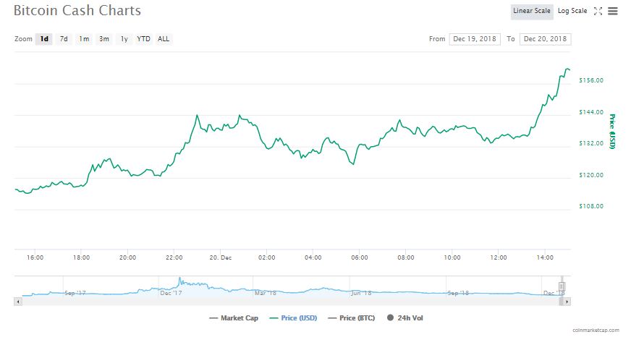Toggle the 24h Vol series legend

click(405, 317)
